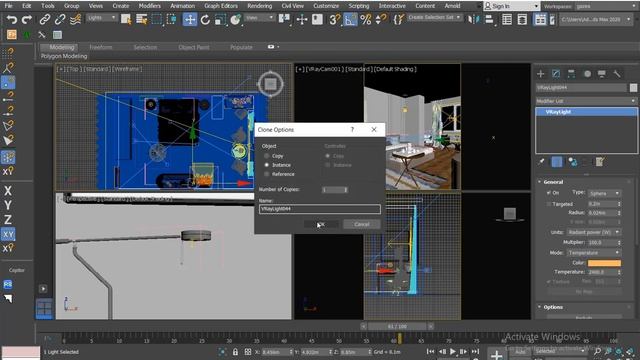Activate the Select and Link tool
This screenshot has height=360, width=640.
[x=44, y=19]
